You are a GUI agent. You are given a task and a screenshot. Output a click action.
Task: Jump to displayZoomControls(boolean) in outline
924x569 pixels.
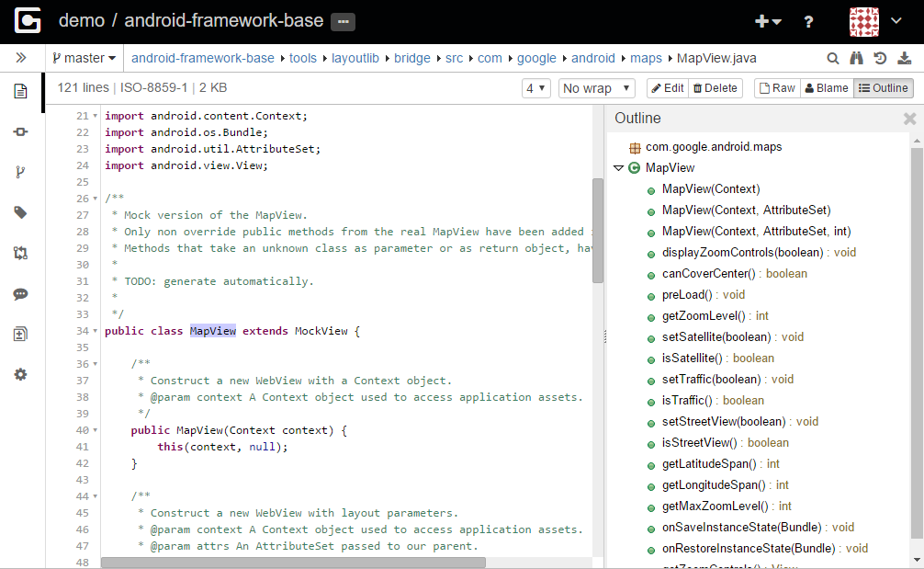(x=759, y=253)
